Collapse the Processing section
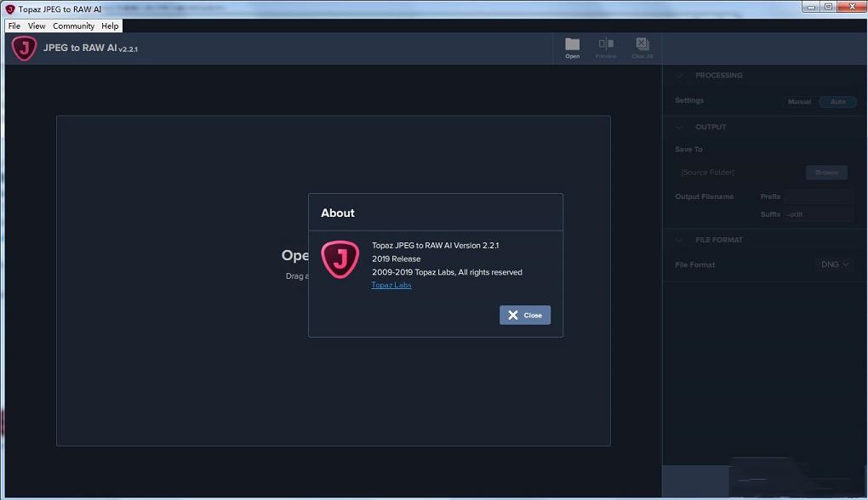868x500 pixels. (x=680, y=76)
